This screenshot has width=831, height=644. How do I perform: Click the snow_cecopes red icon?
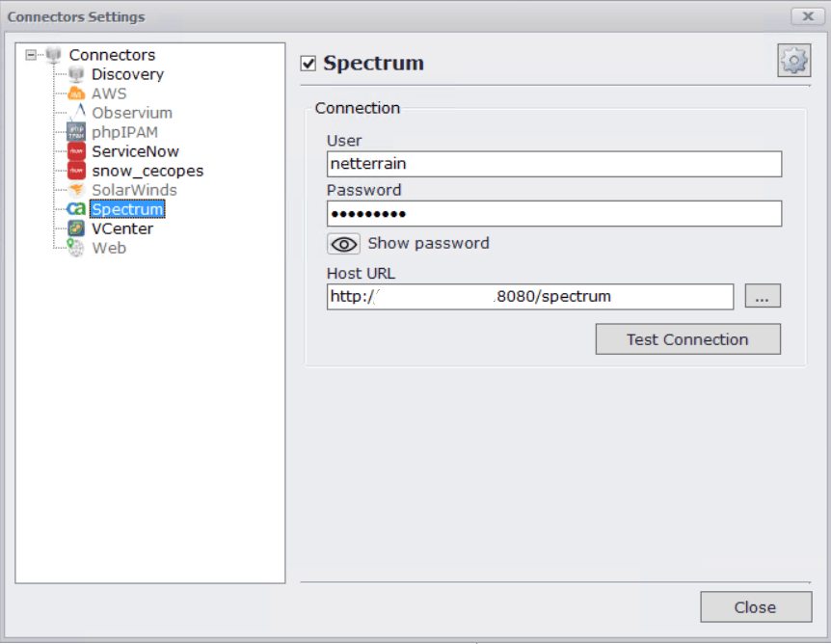[x=76, y=171]
